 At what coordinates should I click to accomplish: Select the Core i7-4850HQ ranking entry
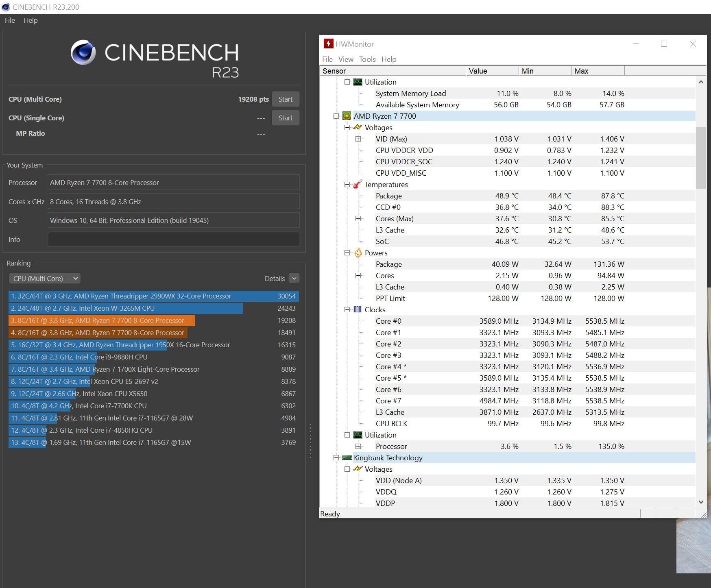[154, 430]
